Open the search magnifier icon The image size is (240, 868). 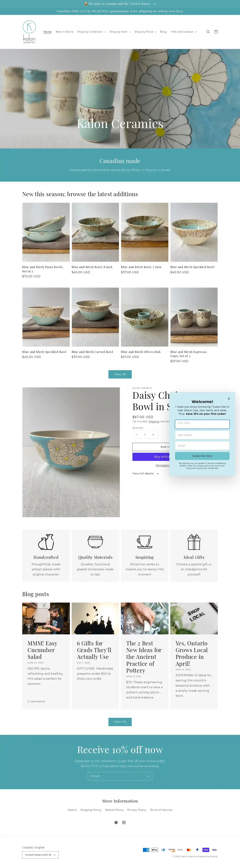click(x=208, y=32)
